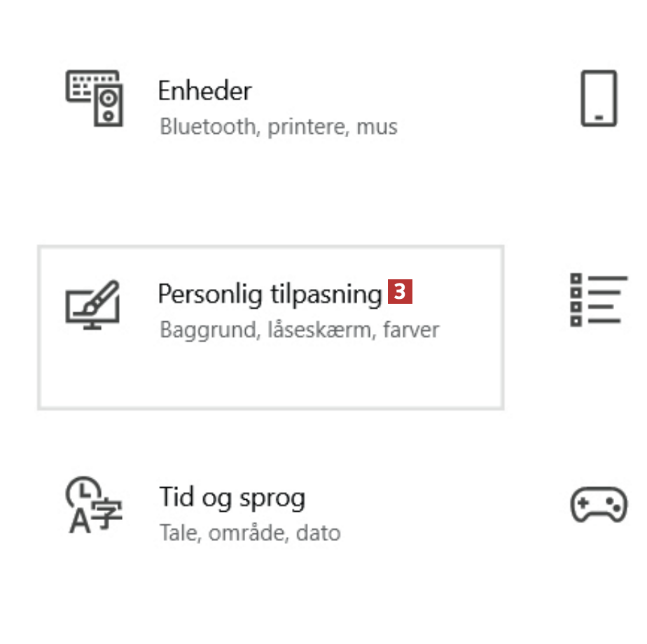Click the red number 3 badge
The width and height of the screenshot is (647, 644).
click(401, 292)
